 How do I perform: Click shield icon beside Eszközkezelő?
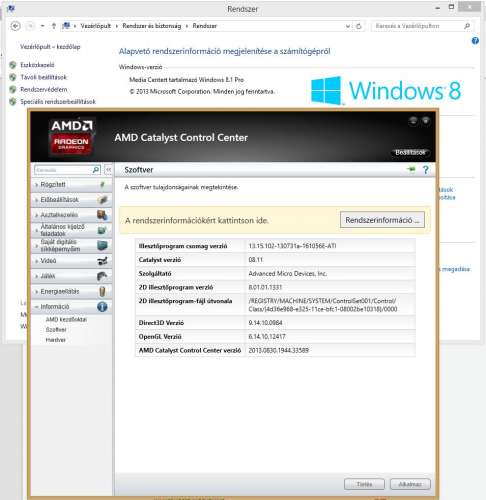13,65
